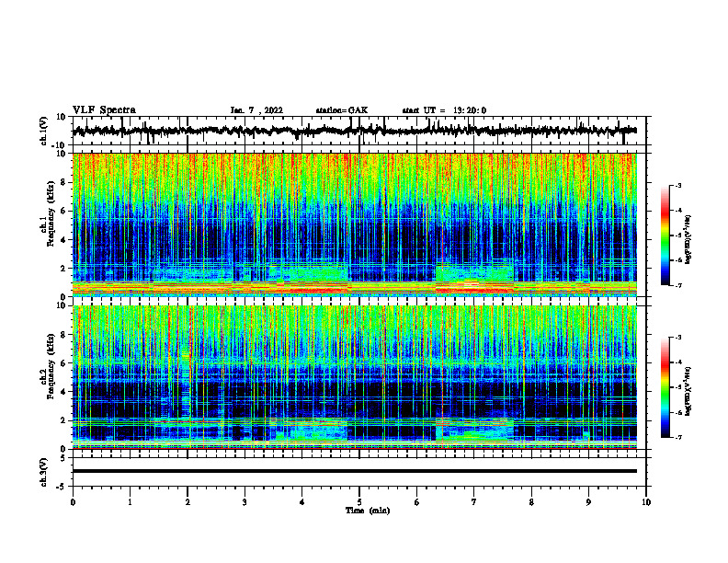
Task: Click the ch.2 spectrogram color bar
Action: click(x=665, y=387)
